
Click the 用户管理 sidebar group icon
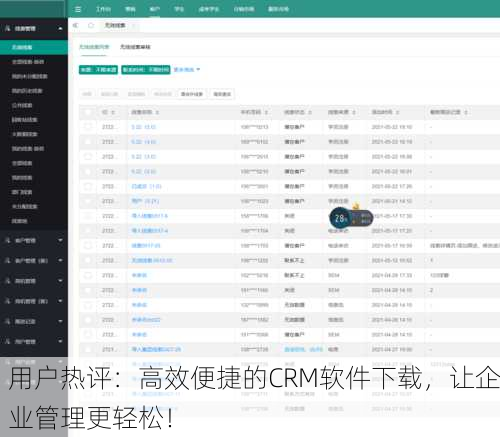8,341
